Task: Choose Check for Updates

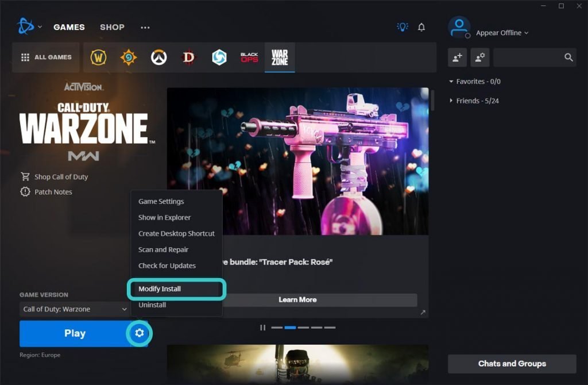Action: (x=167, y=265)
